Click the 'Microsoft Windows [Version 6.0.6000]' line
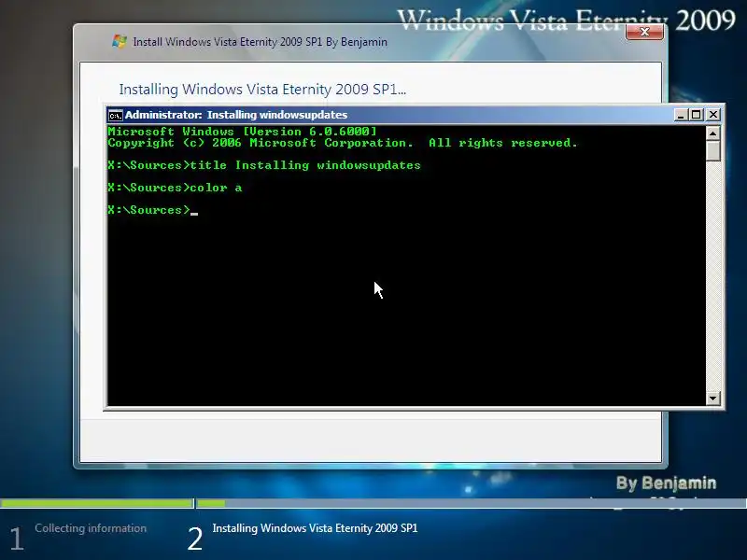 (x=242, y=132)
